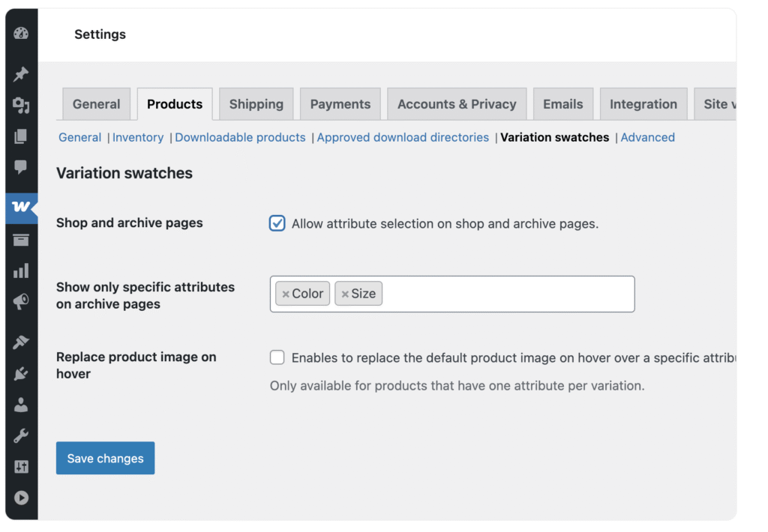Switch to the Shipping tab
The width and height of the screenshot is (768, 532).
[256, 104]
